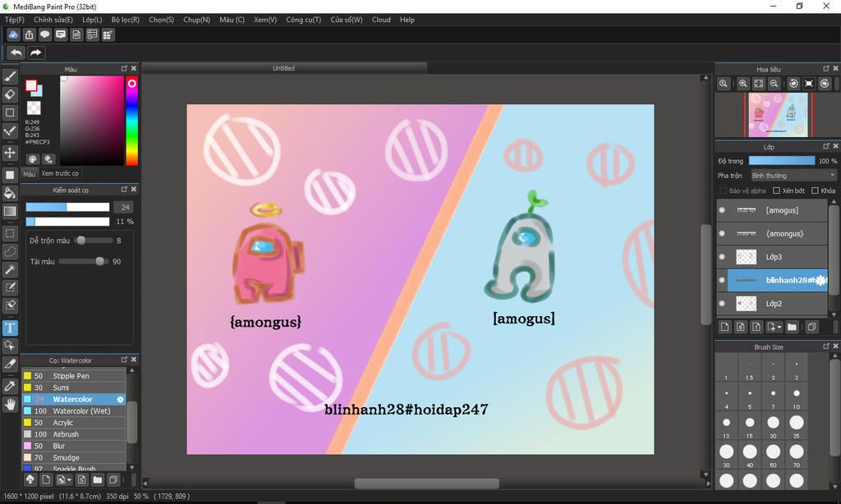Select the Bucket fill tool

pyautogui.click(x=10, y=193)
